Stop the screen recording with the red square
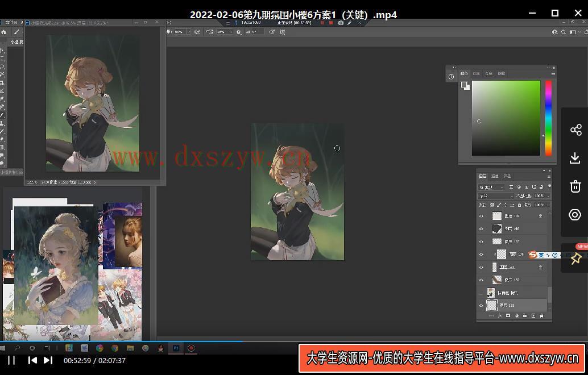This screenshot has width=588, height=375. [331, 23]
